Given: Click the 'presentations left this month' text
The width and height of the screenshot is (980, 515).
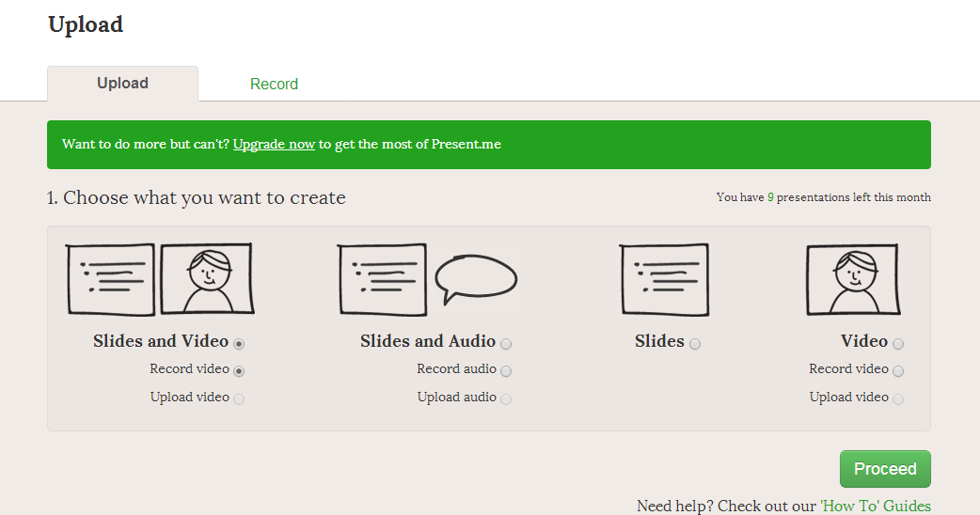Looking at the screenshot, I should click(x=824, y=197).
